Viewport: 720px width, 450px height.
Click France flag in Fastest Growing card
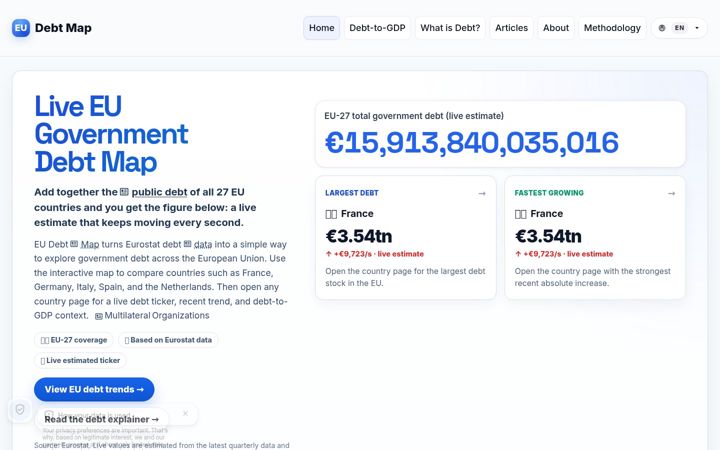point(520,214)
